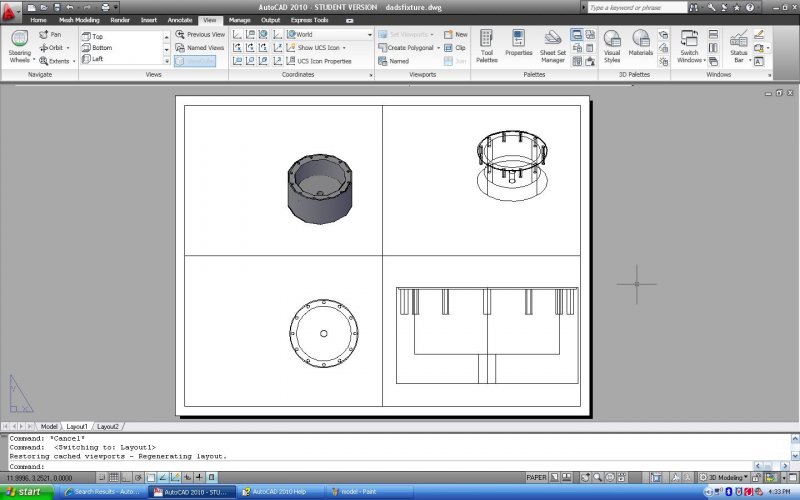Toggle the Status Bar display button
The height and width of the screenshot is (500, 800).
[x=738, y=46]
